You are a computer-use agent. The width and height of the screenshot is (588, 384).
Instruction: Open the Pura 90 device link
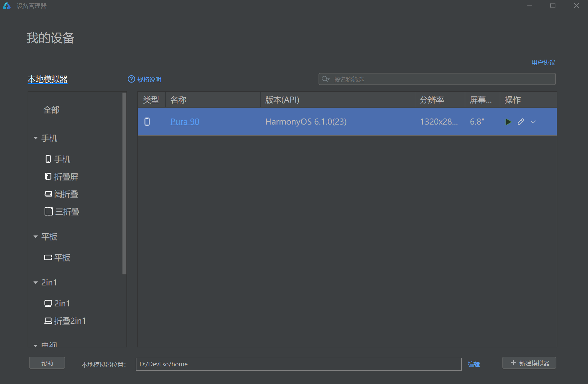tap(185, 122)
